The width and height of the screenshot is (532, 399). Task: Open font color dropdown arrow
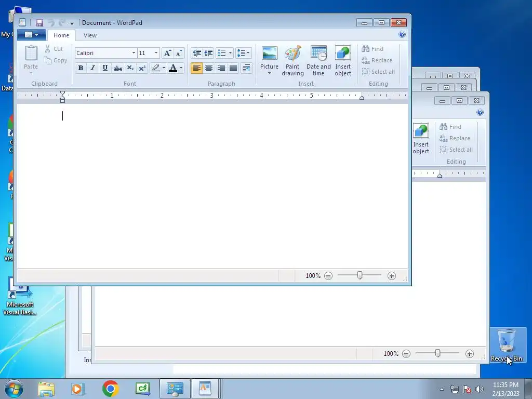point(181,68)
